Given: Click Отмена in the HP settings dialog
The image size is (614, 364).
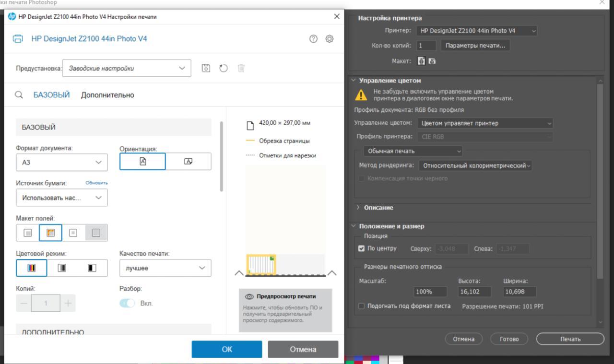Looking at the screenshot, I should pos(303,349).
